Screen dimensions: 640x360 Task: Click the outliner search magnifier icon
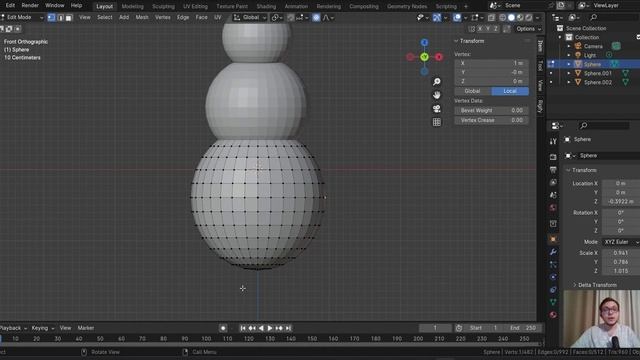pyautogui.click(x=593, y=17)
